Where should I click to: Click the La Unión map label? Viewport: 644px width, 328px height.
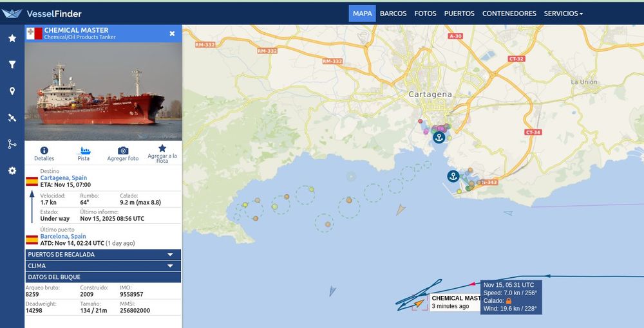[584, 82]
